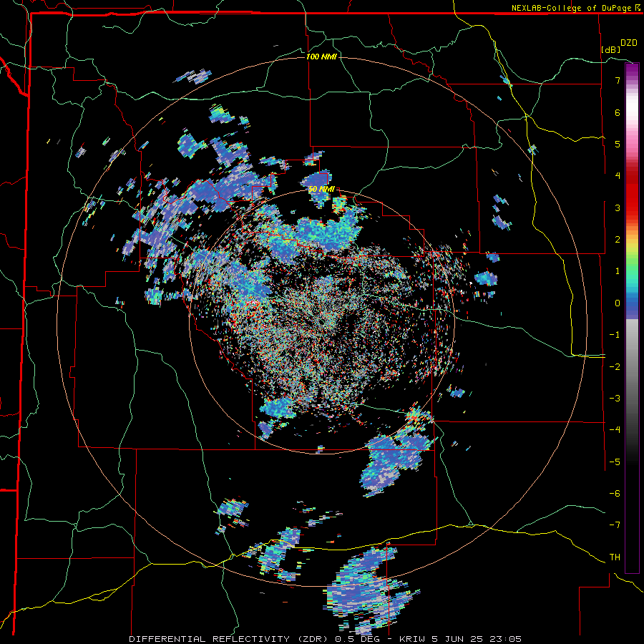644x644 pixels.
Task: Click the 23:05 timestamp in caption
Action: (507, 639)
